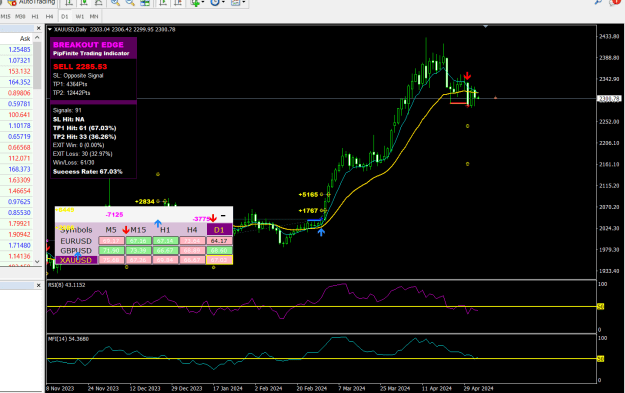This screenshot has width=625, height=393.
Task: Click GBPUSD M5 cell 71.90
Action: click(111, 250)
